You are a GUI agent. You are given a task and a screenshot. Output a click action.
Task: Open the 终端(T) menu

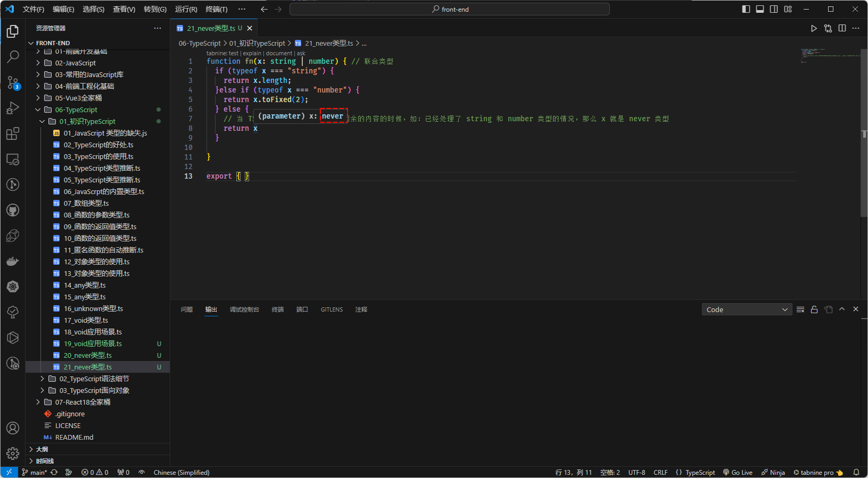(216, 9)
